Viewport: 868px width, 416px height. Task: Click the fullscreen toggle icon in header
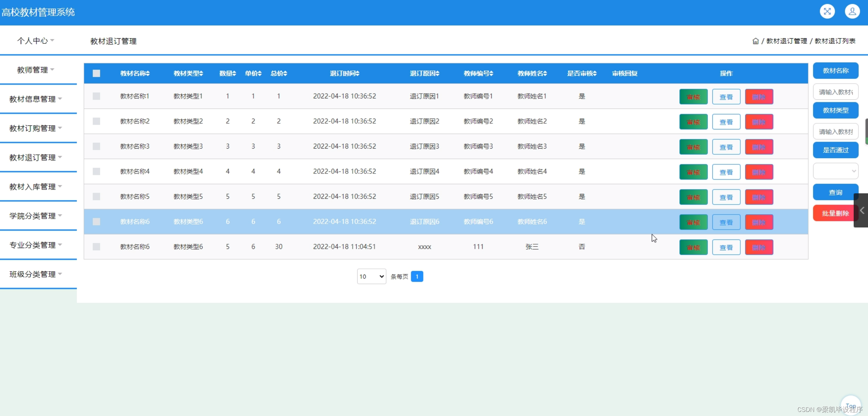coord(827,12)
